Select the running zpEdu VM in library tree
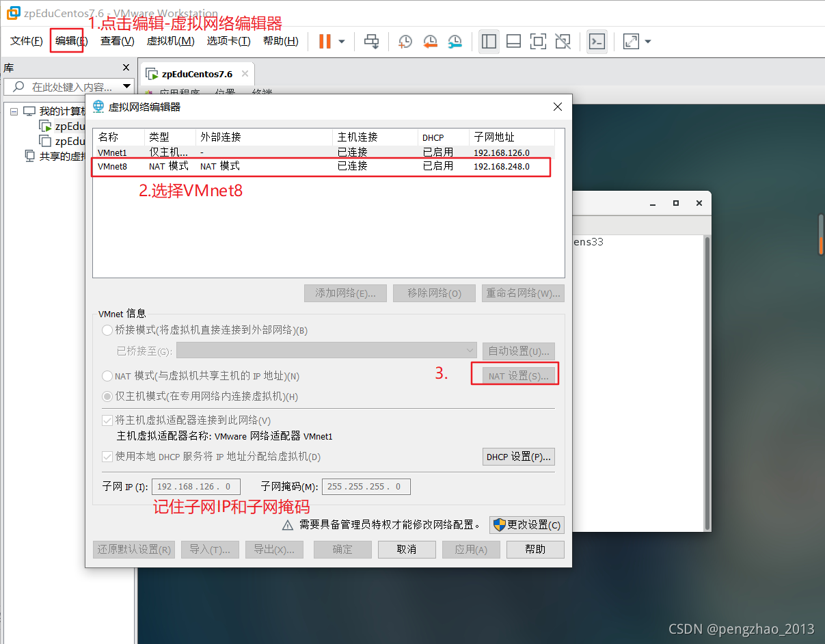This screenshot has height=644, width=825. point(63,126)
